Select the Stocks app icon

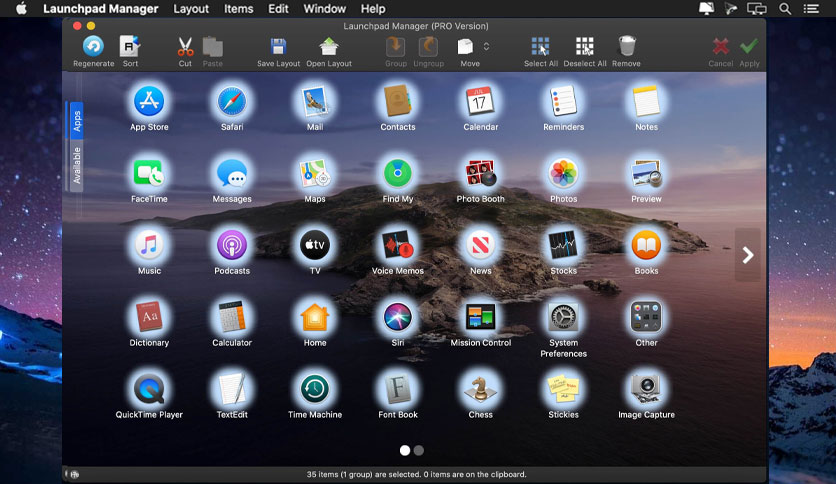(564, 245)
